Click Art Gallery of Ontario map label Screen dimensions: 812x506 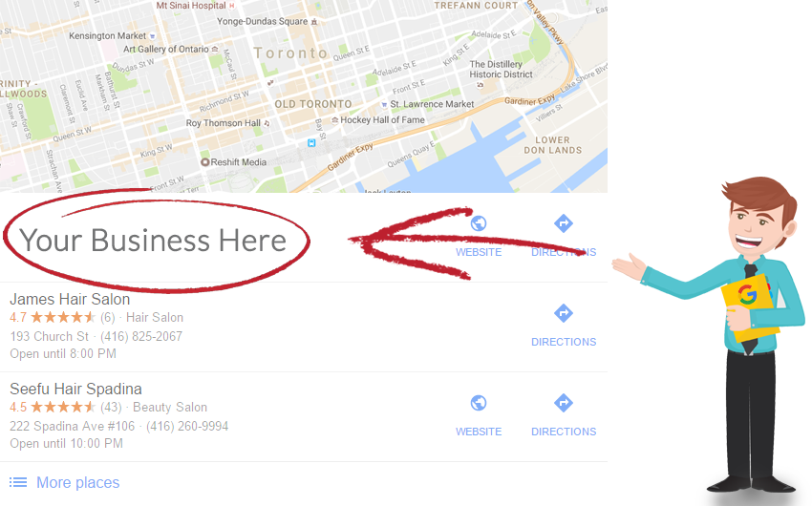tap(165, 49)
